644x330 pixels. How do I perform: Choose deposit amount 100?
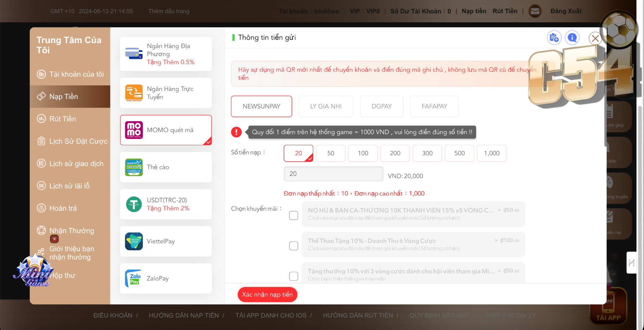pyautogui.click(x=363, y=153)
